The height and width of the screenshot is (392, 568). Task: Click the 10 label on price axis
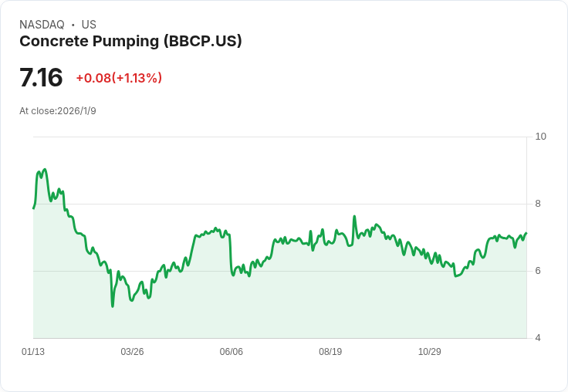click(x=540, y=137)
